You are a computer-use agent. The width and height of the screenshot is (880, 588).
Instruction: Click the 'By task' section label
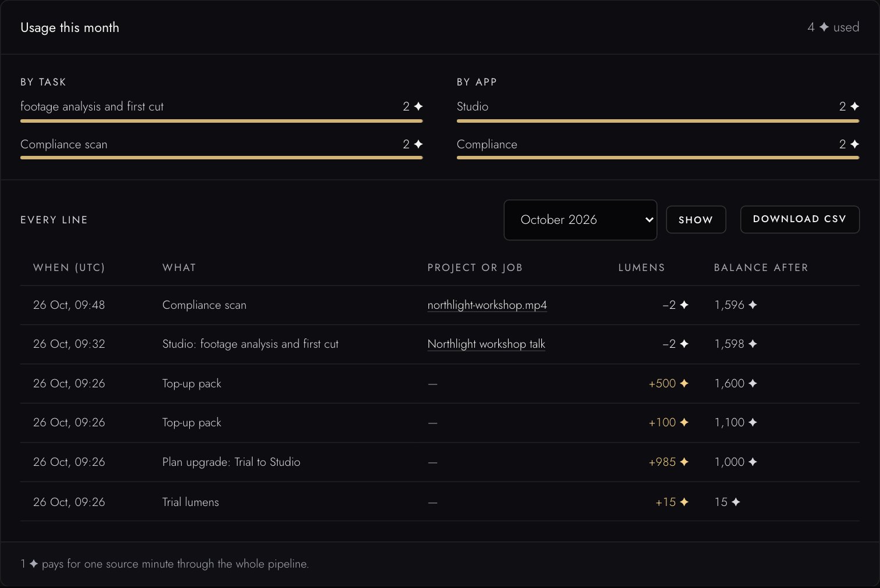coord(43,82)
